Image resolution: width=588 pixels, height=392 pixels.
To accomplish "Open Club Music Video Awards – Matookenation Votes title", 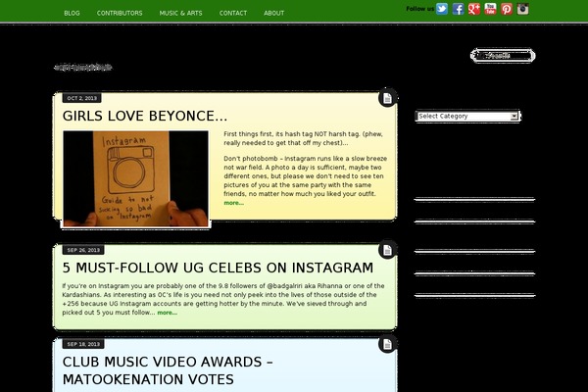I will click(168, 370).
